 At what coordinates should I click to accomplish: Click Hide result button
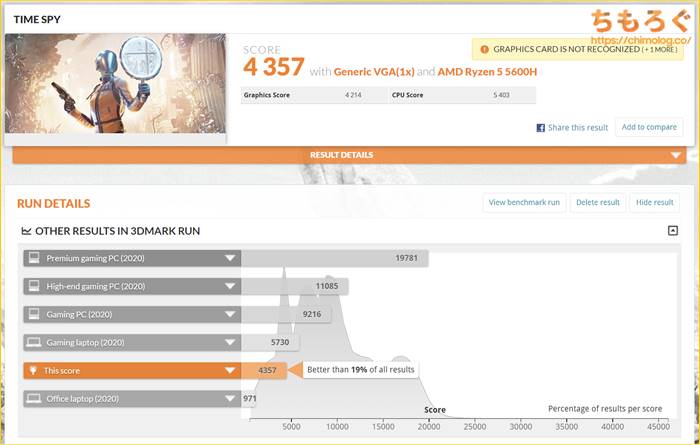[654, 203]
